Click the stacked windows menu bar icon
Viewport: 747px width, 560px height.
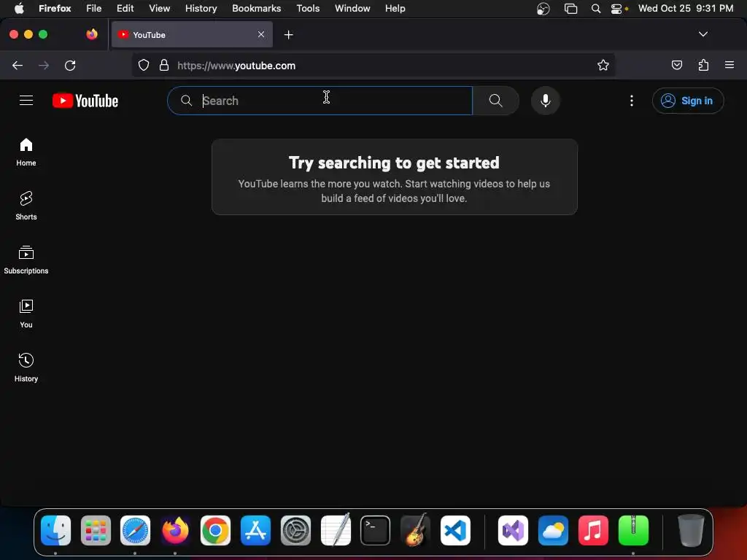[570, 9]
